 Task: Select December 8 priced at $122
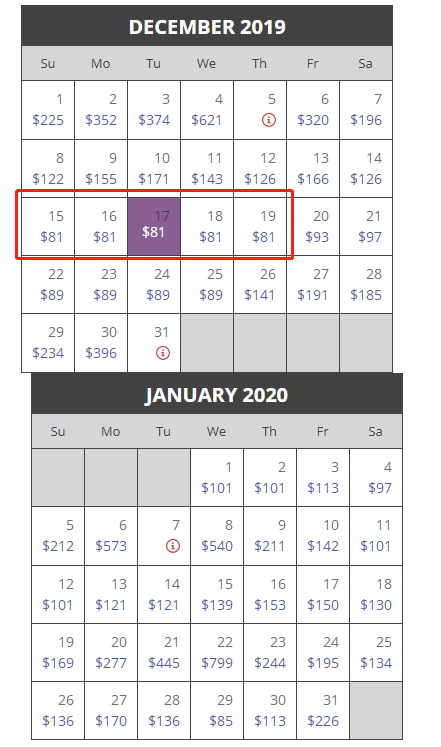click(48, 169)
